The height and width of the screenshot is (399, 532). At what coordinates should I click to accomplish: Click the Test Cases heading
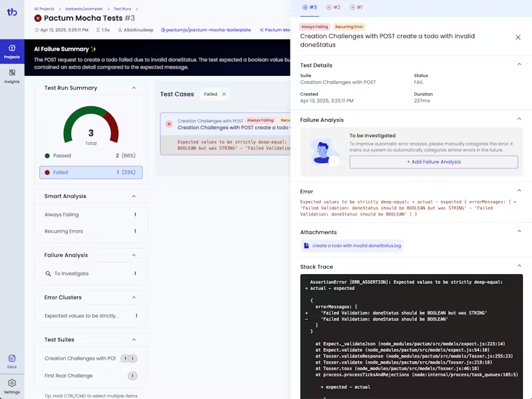(177, 94)
